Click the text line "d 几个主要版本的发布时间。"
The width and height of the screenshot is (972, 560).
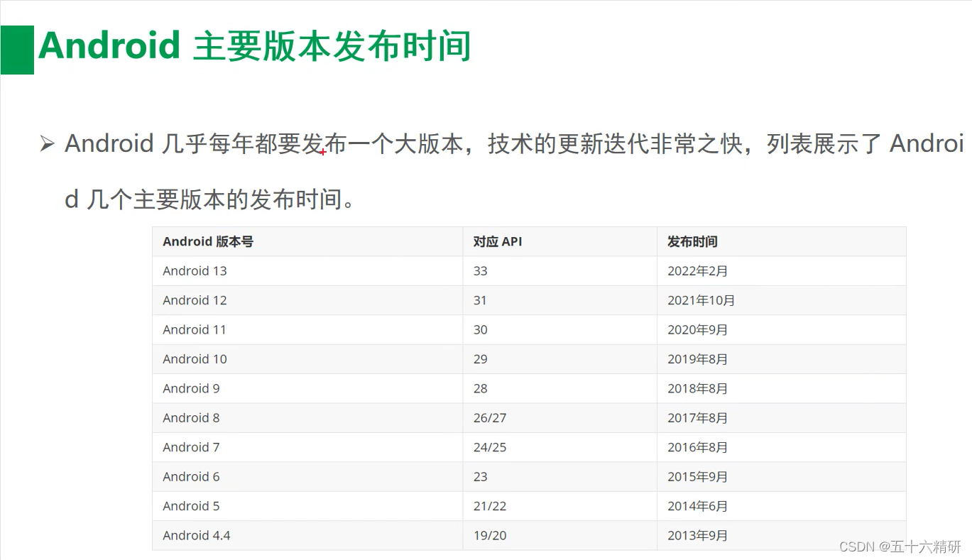pyautogui.click(x=210, y=200)
